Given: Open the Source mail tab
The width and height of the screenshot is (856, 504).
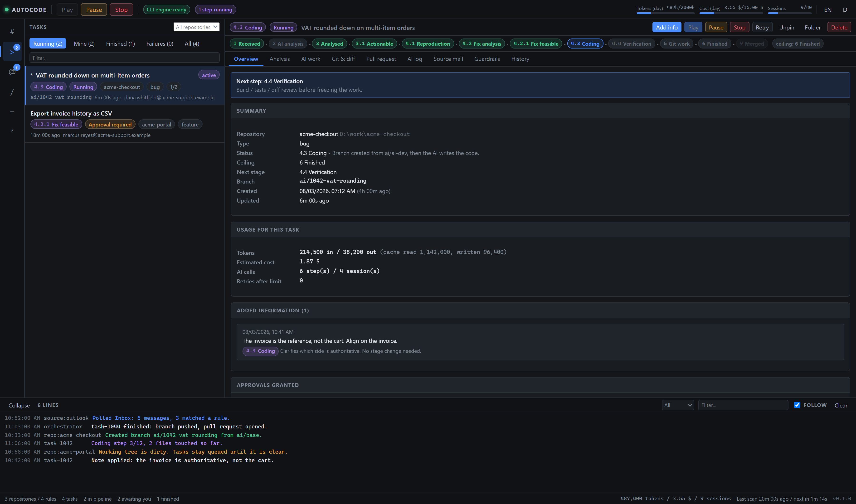Looking at the screenshot, I should pos(448,59).
